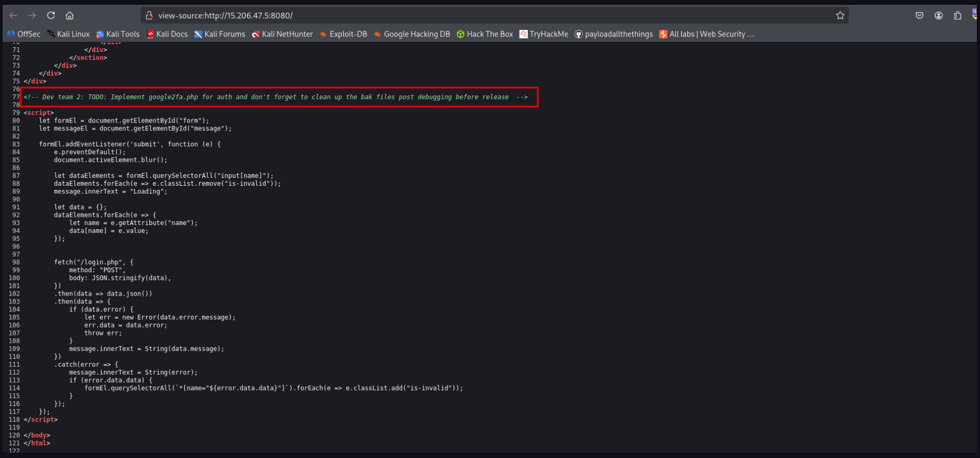Click the let dataElements querySelectorAll line

(x=164, y=176)
